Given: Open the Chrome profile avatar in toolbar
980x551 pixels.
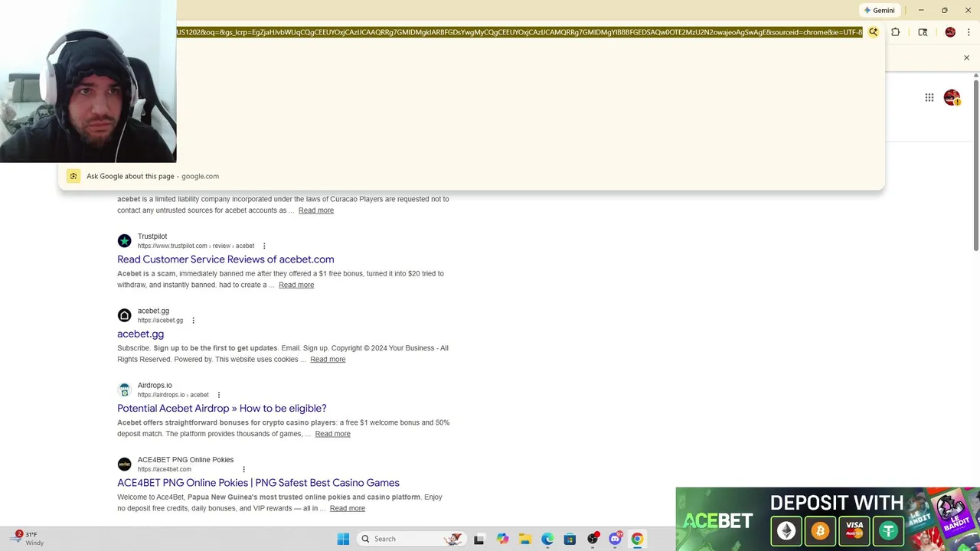Looking at the screenshot, I should pyautogui.click(x=950, y=32).
